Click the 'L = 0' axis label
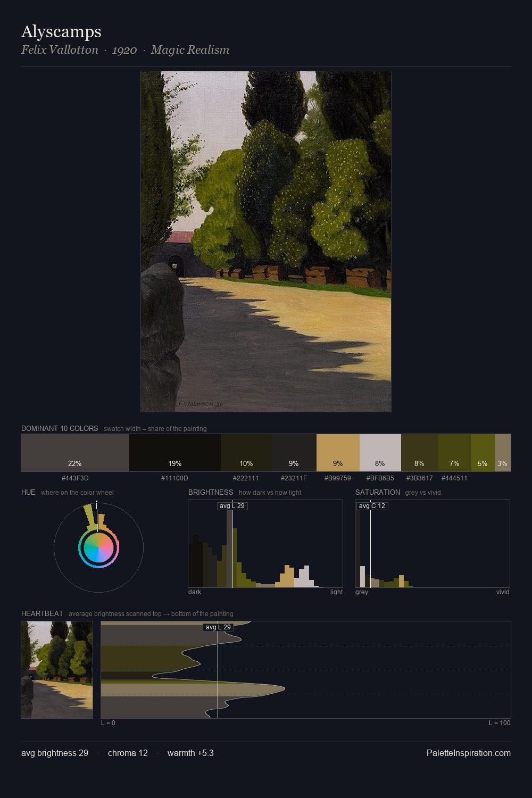 pos(108,723)
